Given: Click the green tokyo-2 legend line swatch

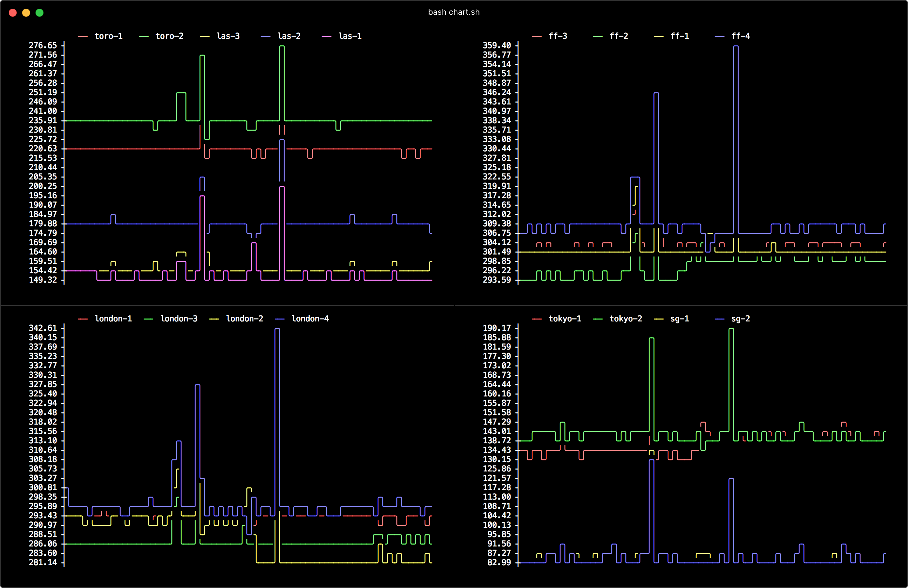Looking at the screenshot, I should point(598,319).
